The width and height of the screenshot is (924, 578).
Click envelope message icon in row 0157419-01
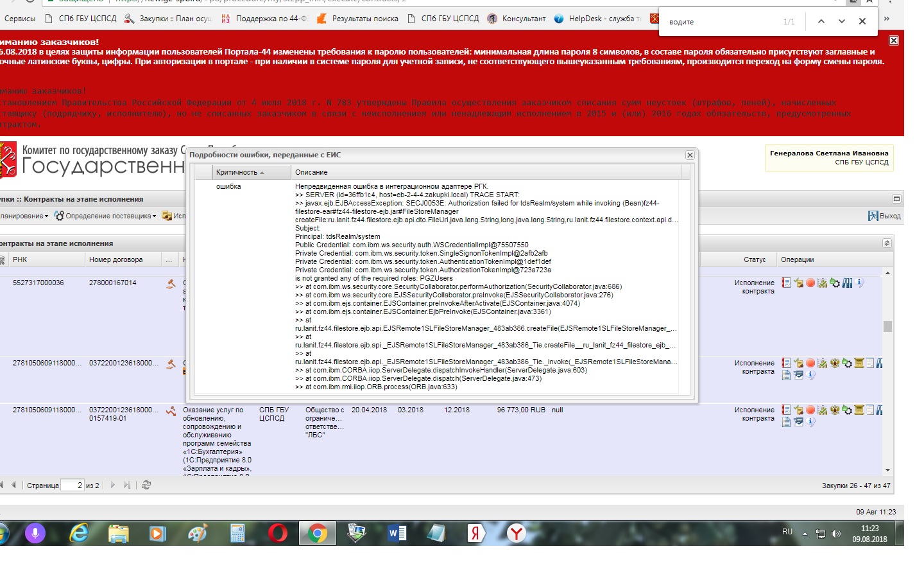click(x=799, y=422)
